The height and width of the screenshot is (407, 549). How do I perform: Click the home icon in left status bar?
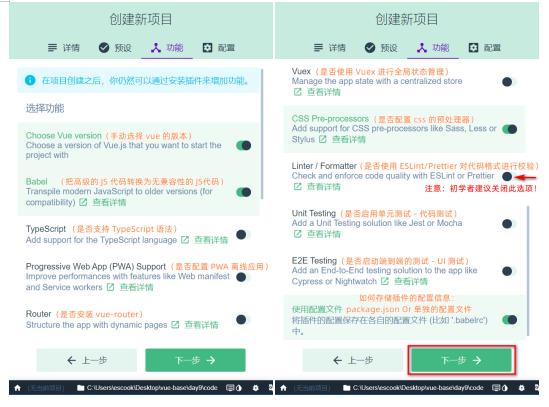(18, 388)
